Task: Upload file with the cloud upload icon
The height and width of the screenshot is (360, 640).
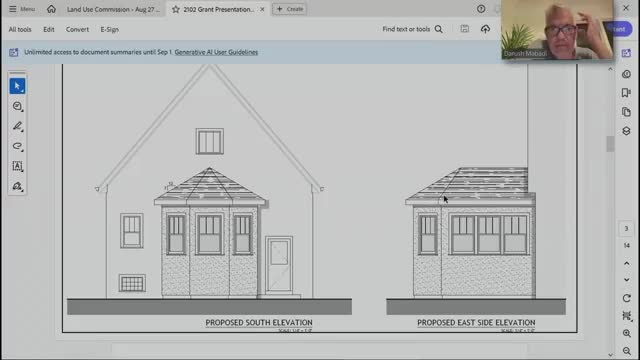Action: (x=485, y=29)
